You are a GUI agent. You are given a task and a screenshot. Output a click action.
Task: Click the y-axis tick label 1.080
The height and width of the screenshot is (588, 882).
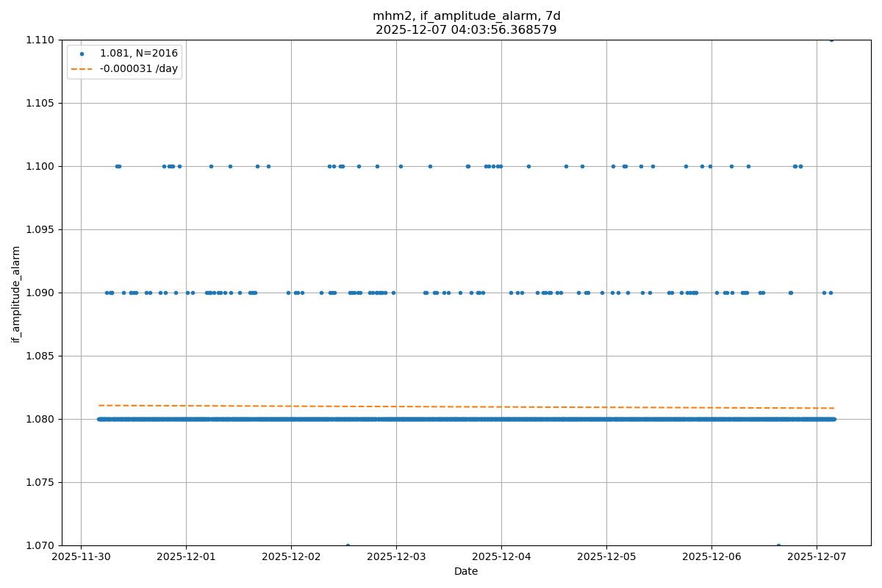[40, 419]
